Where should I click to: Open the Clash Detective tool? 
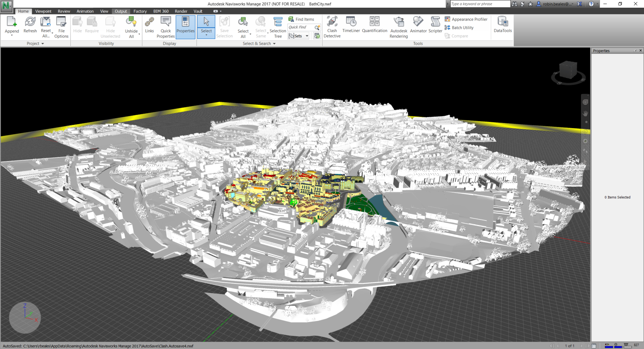click(x=332, y=27)
